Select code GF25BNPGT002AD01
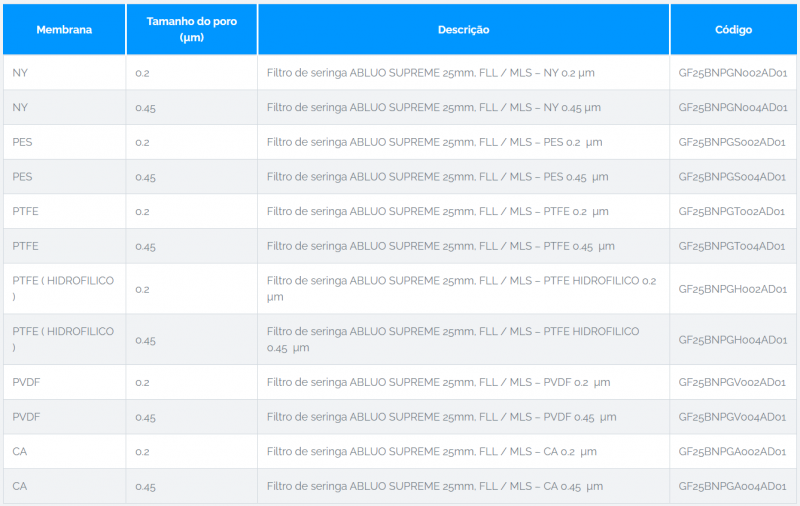Viewport: 800px width, 506px height. click(732, 212)
